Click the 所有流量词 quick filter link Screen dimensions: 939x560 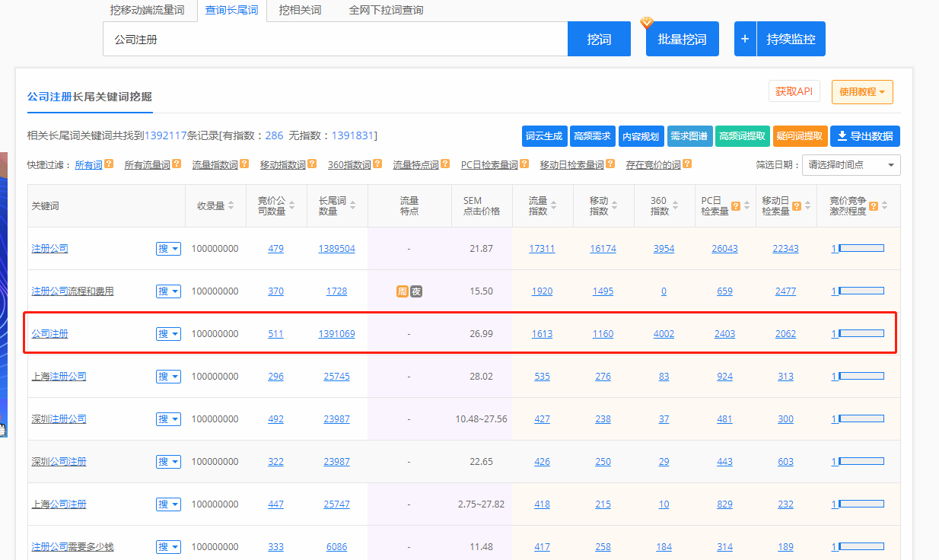147,164
